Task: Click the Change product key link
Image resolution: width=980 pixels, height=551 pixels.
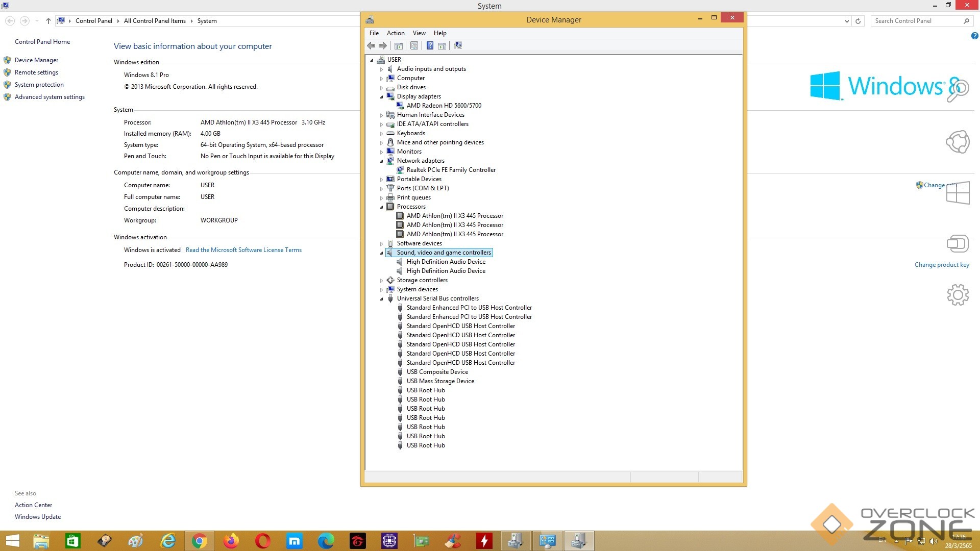Action: pos(941,265)
